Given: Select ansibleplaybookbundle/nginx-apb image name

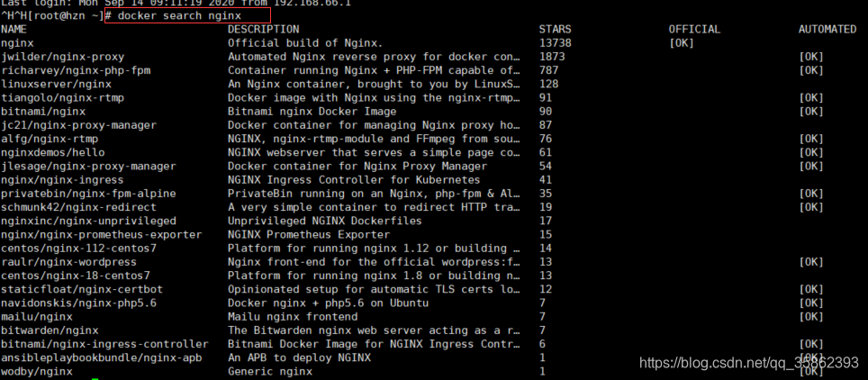Looking at the screenshot, I should [x=102, y=357].
